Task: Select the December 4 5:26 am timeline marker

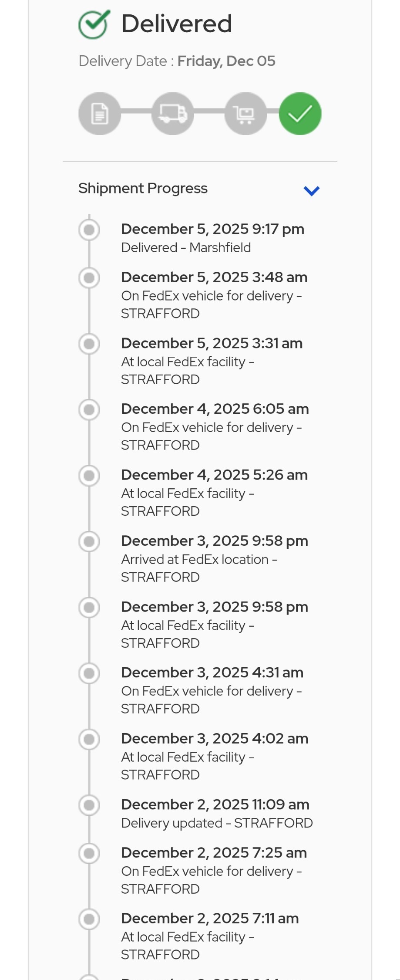Action: tap(89, 475)
